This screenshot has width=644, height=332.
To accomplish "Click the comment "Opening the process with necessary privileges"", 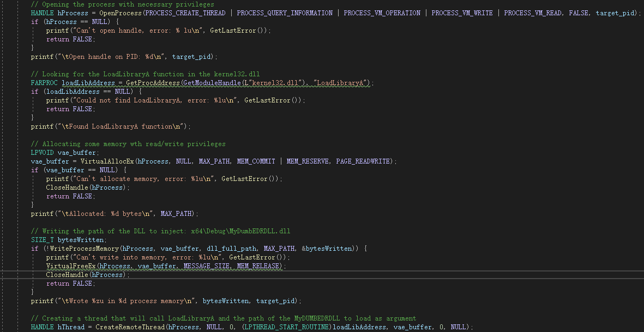I will click(x=122, y=4).
